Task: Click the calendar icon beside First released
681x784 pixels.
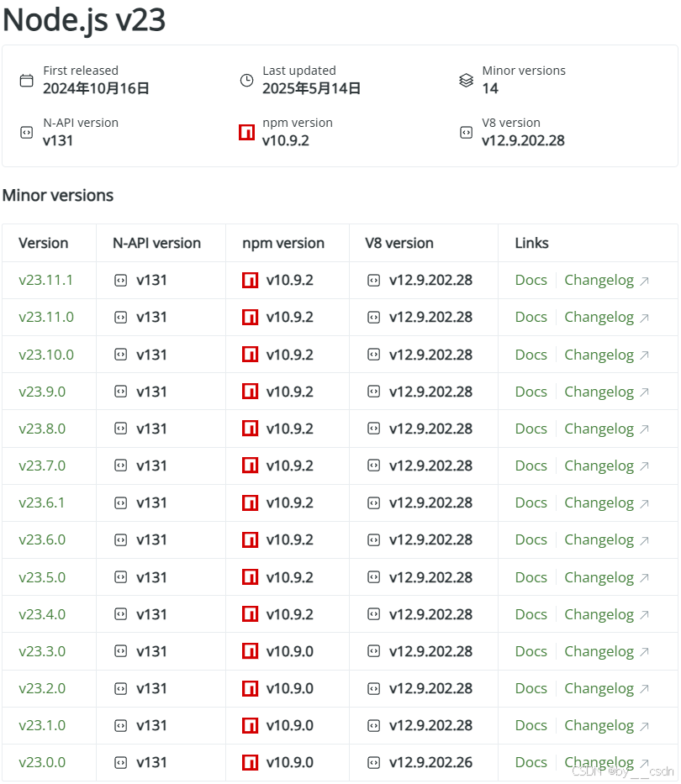Action: pyautogui.click(x=27, y=80)
